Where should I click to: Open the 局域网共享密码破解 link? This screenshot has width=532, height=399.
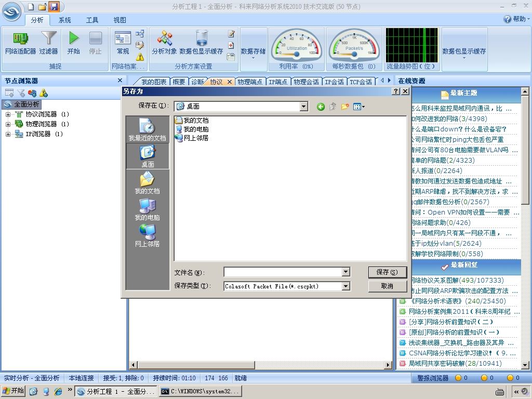point(455,363)
